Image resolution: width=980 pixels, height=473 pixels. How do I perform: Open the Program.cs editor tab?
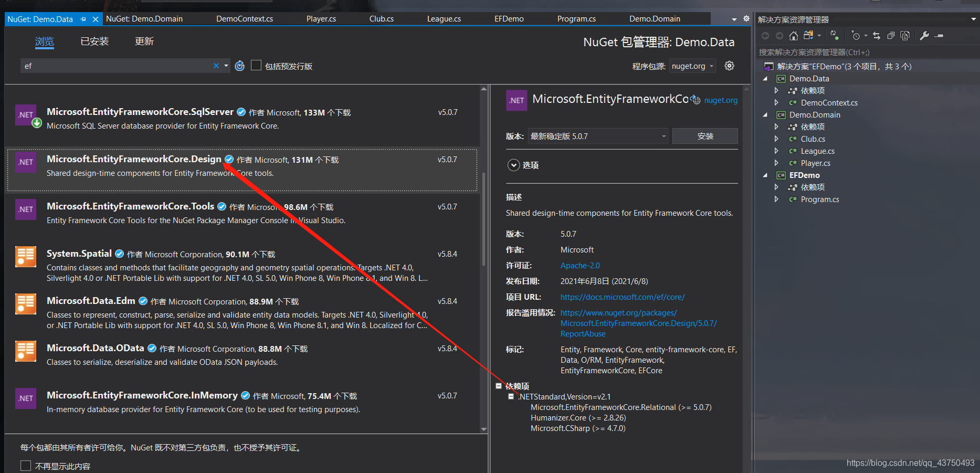[576, 19]
